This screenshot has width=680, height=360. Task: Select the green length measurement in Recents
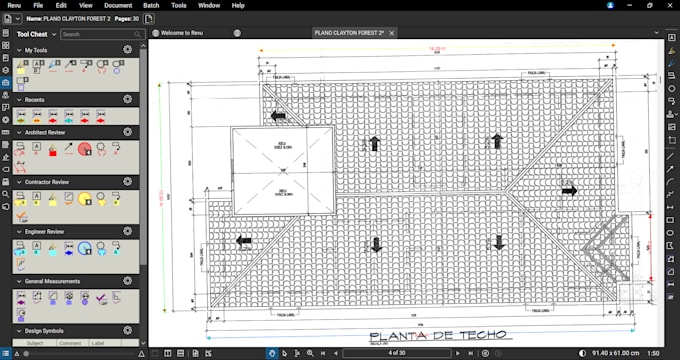point(21,116)
